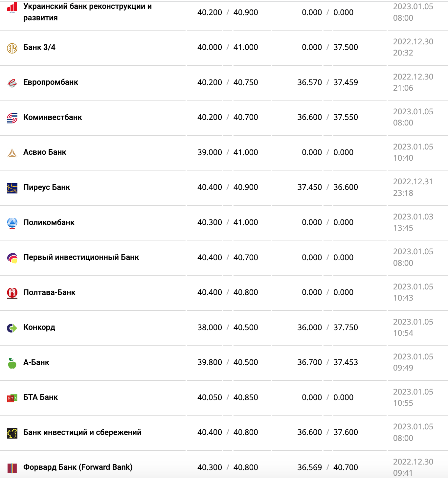Click the А-Банк green apple icon
Viewport: 448px width, 478px height.
click(x=12, y=363)
